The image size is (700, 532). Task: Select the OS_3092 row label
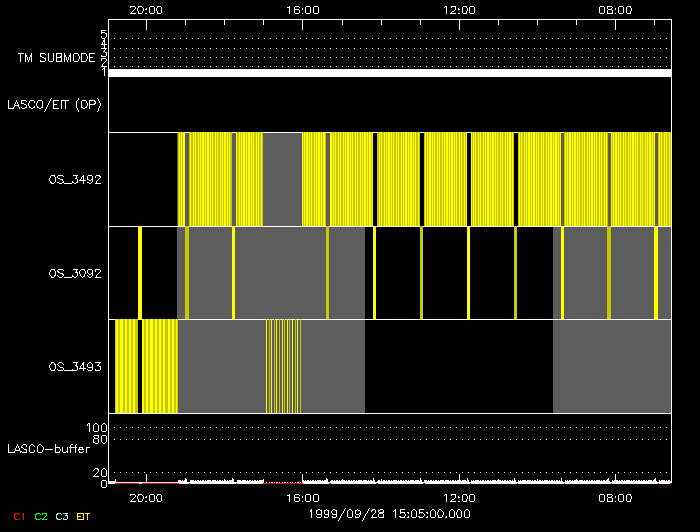[75, 273]
